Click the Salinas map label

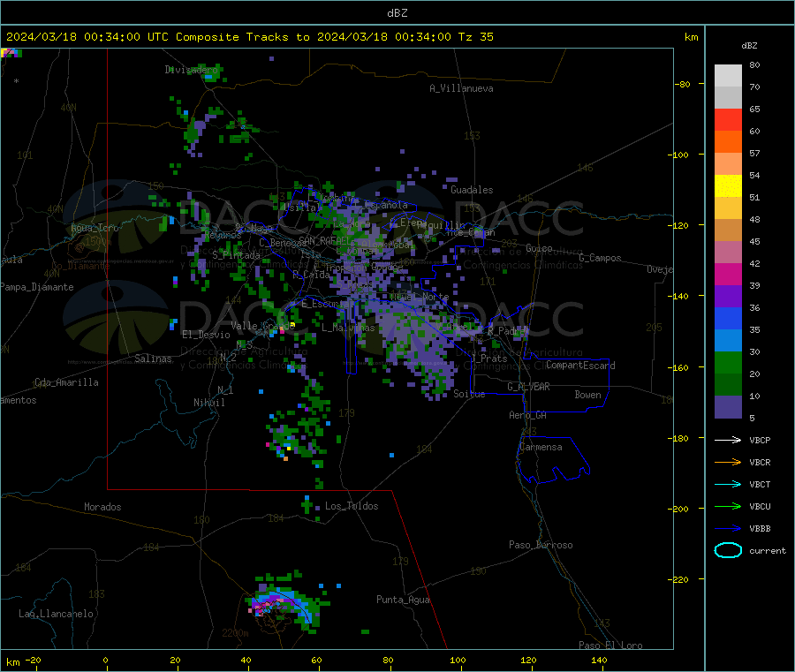153,359
